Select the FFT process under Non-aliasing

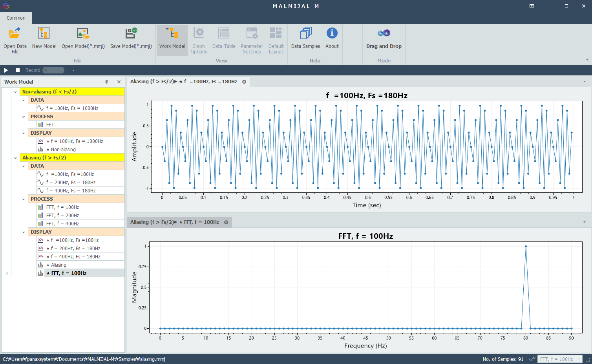80,124
